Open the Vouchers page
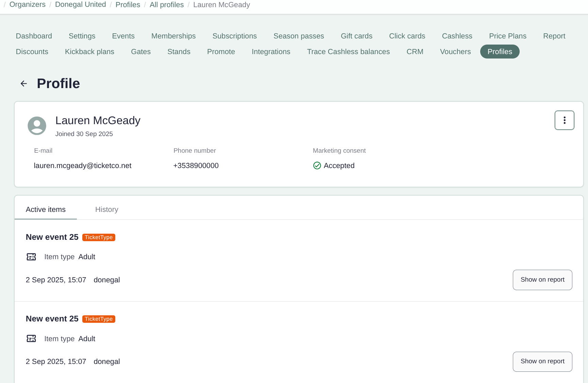 tap(455, 51)
